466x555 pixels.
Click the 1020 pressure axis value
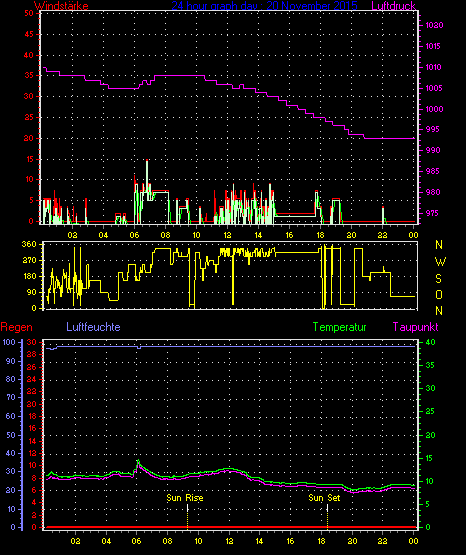click(434, 25)
